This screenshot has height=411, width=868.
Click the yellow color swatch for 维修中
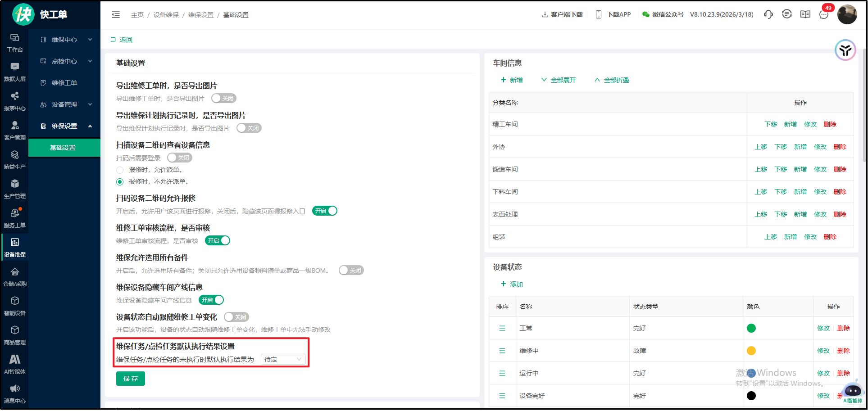751,351
